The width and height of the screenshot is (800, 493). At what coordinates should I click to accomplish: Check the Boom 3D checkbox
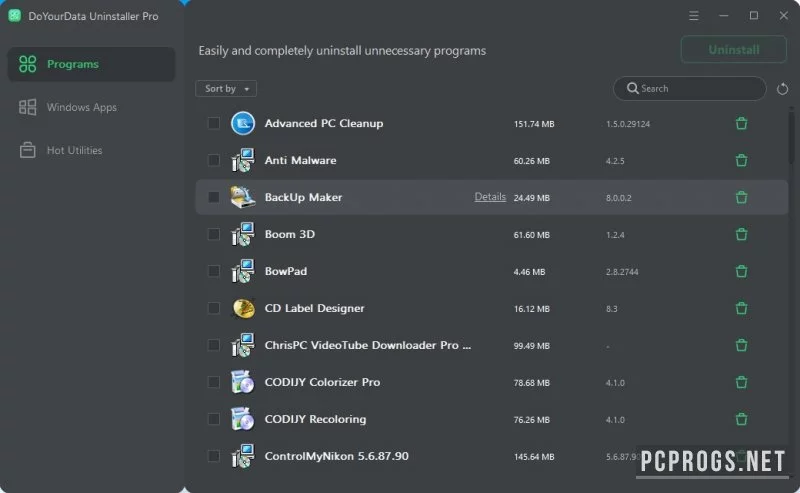click(x=214, y=234)
